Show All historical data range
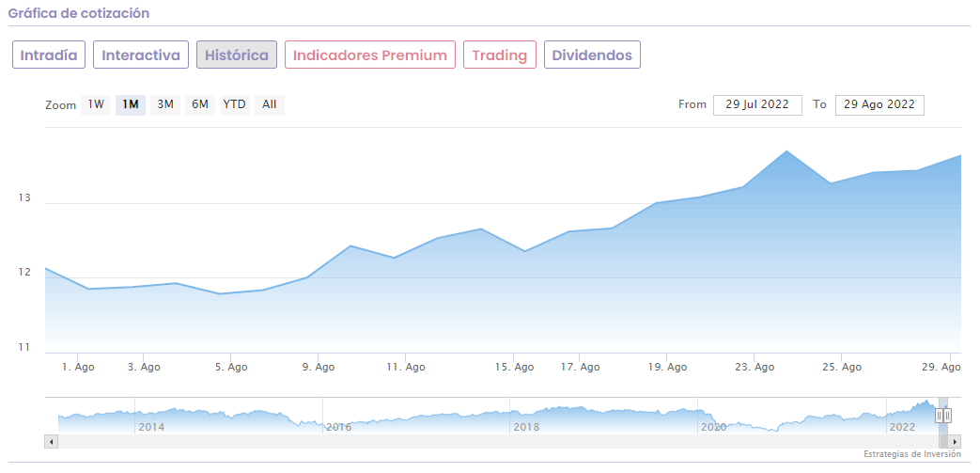Viewport: 980px width, 473px height. click(x=270, y=104)
